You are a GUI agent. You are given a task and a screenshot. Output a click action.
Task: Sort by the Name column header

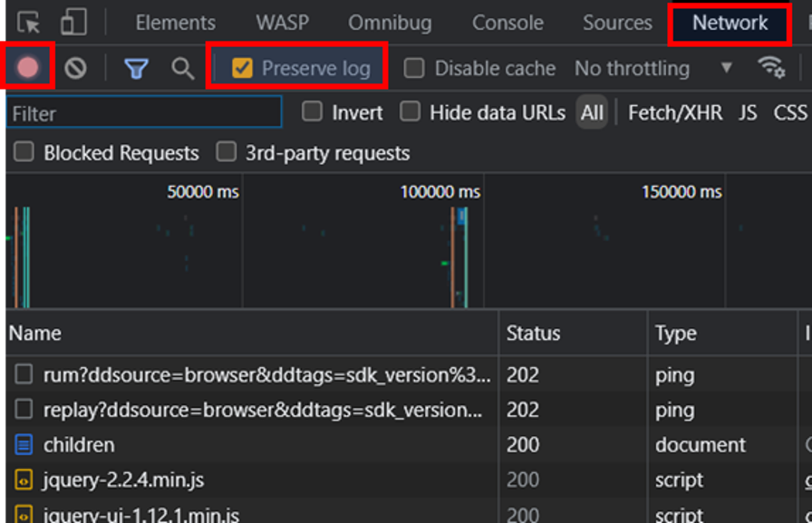click(252, 333)
